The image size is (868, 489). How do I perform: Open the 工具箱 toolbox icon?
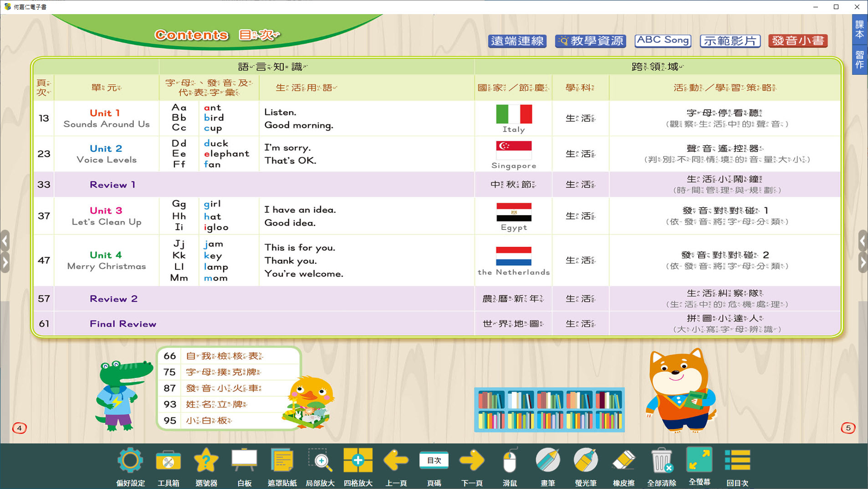point(168,461)
